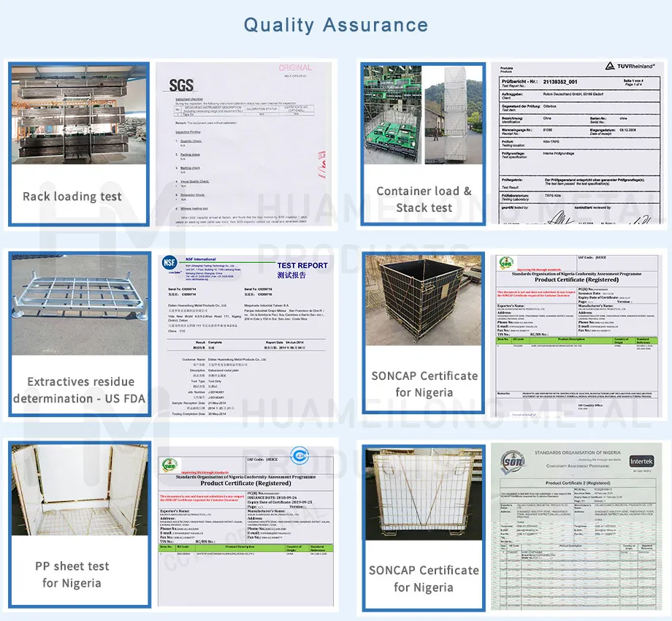Expand the Remarks section on the SONCAP certificate
Image resolution: width=672 pixels, height=621 pixels.
tap(504, 392)
